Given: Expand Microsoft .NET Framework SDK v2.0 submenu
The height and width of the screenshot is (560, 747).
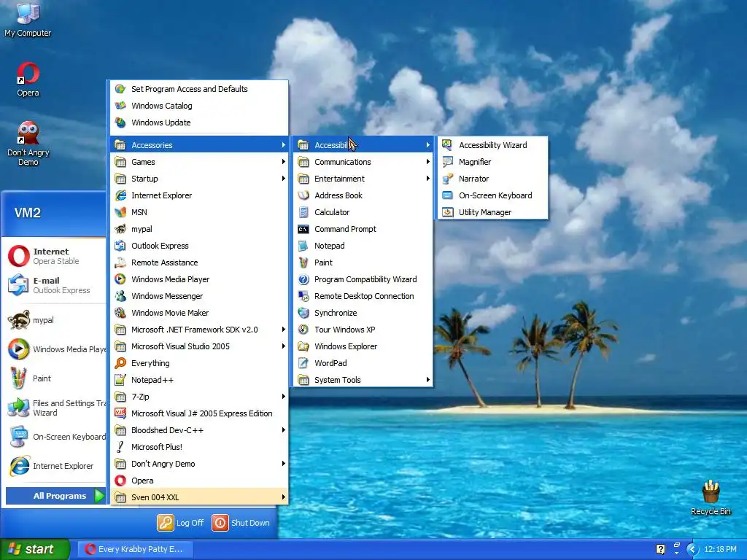Looking at the screenshot, I should point(199,330).
